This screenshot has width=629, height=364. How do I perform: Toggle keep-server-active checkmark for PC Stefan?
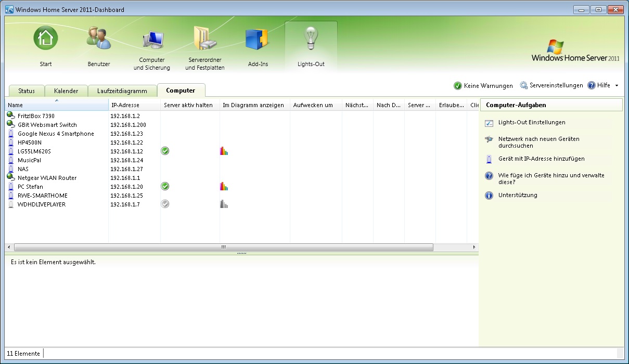[165, 186]
